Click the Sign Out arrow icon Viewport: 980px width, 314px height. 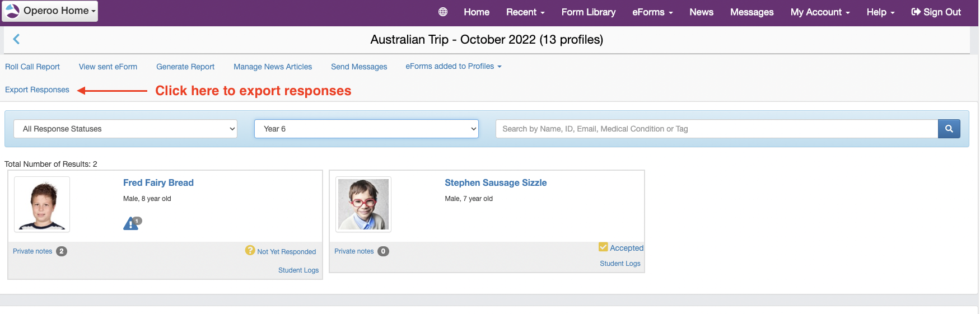pos(916,12)
